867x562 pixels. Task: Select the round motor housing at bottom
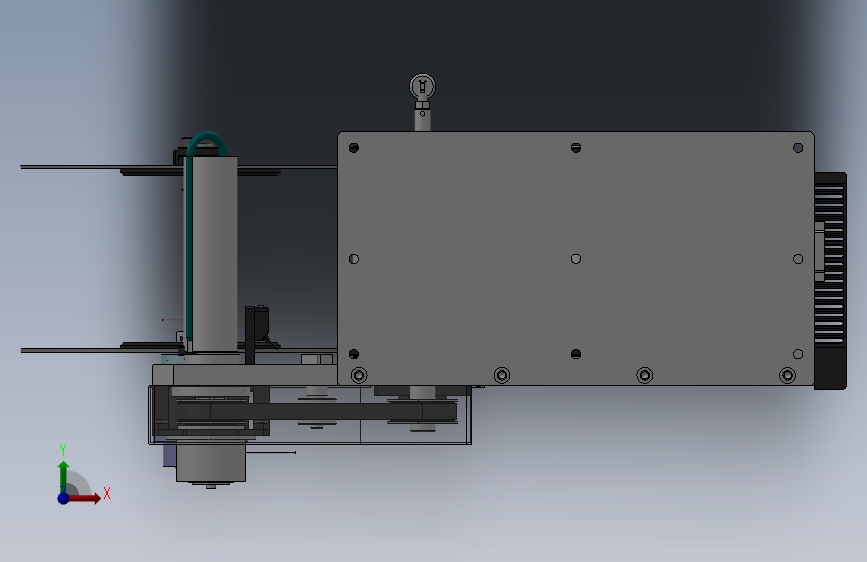pyautogui.click(x=211, y=461)
